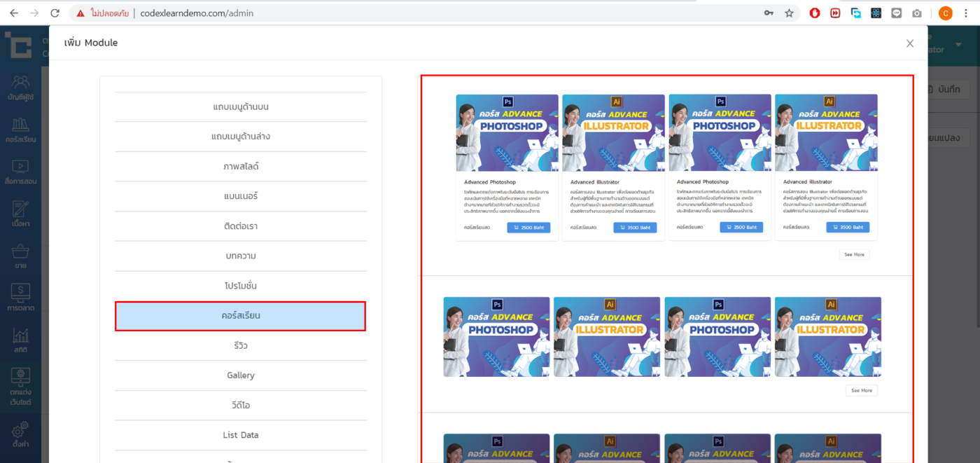
Task: Choose the โปรโมชั่น module option
Action: pos(240,286)
